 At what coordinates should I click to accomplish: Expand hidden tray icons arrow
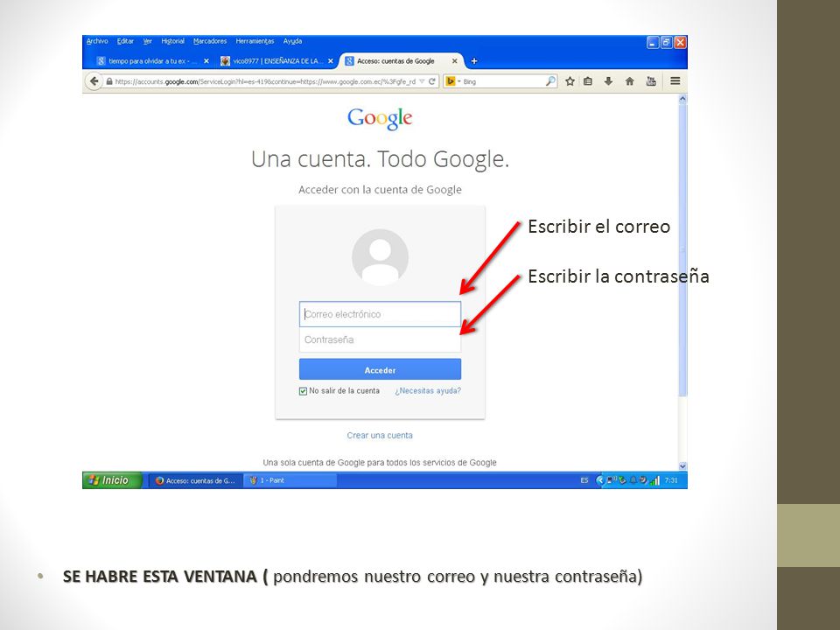point(600,480)
